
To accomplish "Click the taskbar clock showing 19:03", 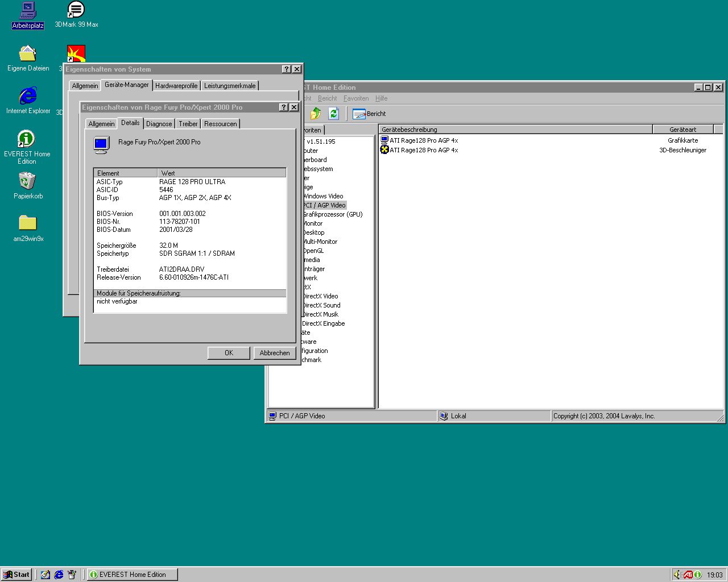I will tap(715, 575).
